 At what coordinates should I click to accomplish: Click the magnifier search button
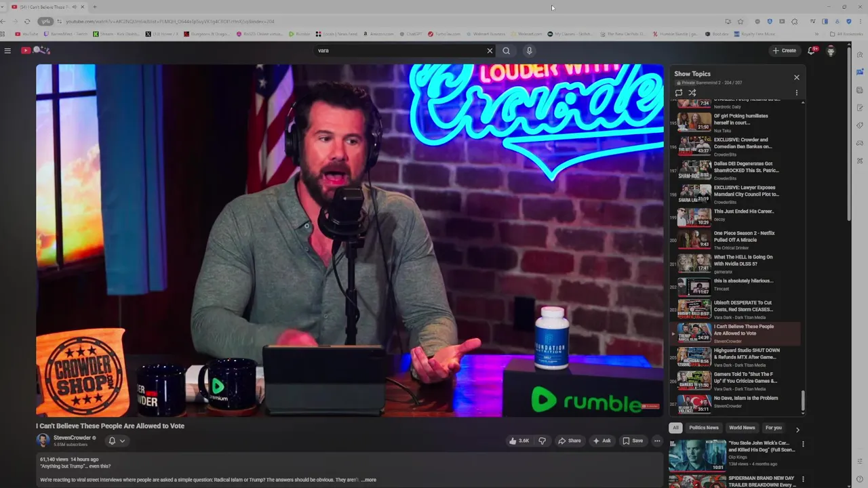click(506, 51)
